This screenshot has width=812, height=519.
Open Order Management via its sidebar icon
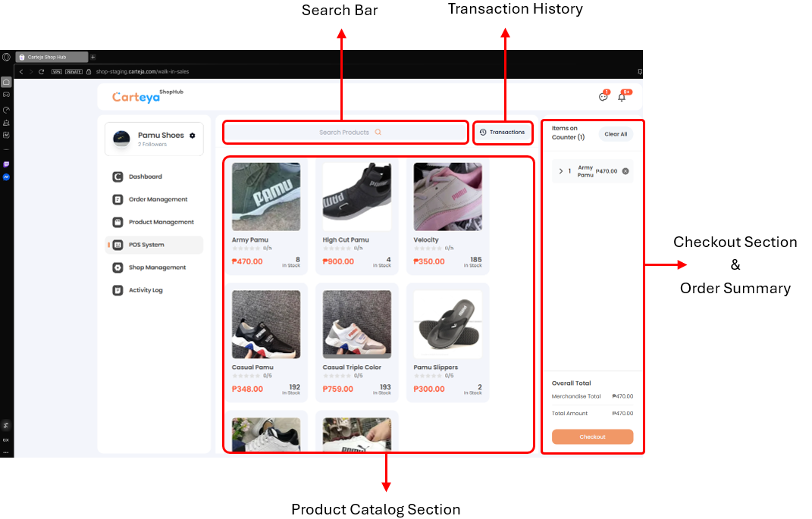[117, 199]
